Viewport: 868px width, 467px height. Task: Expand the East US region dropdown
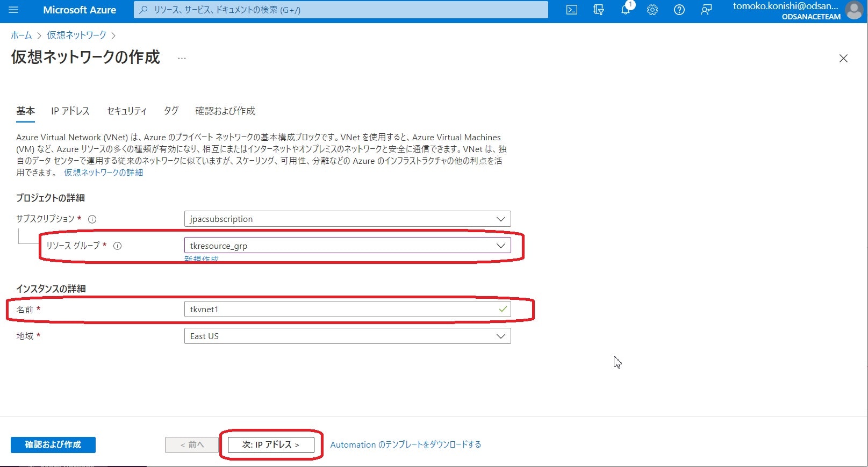[347, 336]
